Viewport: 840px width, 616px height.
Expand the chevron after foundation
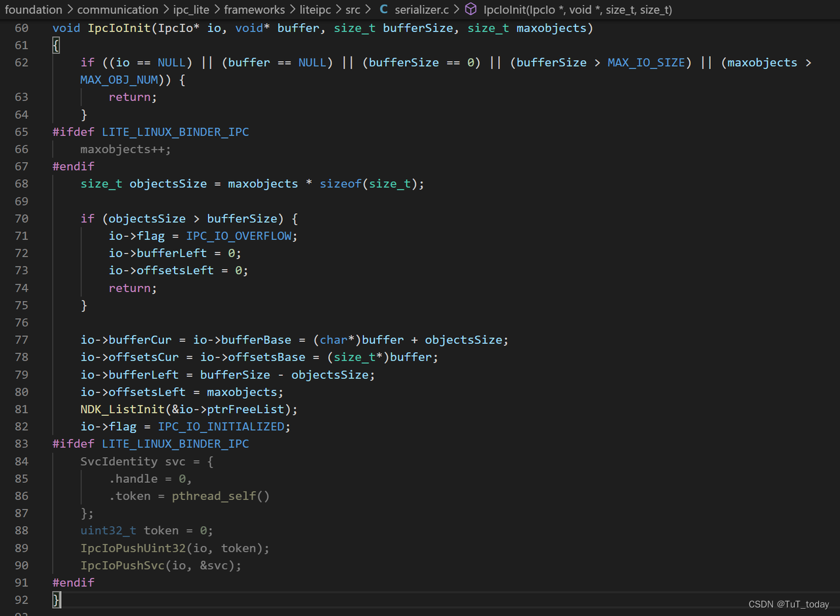coord(70,10)
